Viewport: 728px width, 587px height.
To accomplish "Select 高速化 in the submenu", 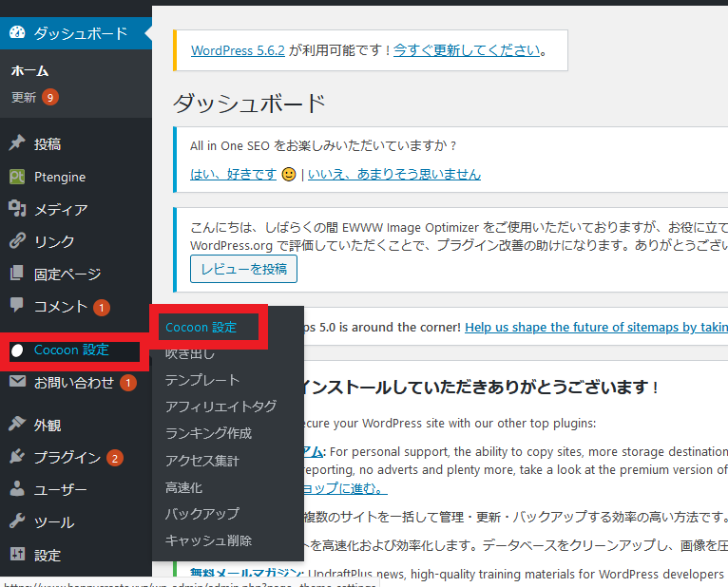I will point(183,487).
